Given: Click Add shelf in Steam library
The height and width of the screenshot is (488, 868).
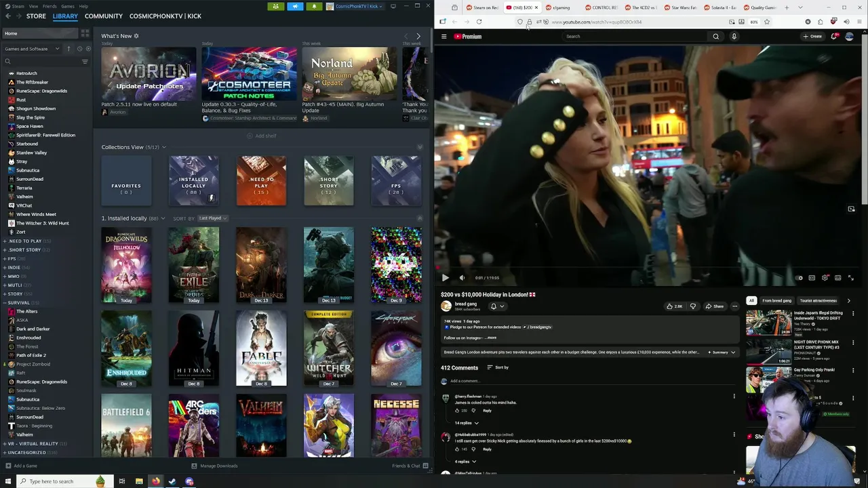Looking at the screenshot, I should (x=262, y=136).
